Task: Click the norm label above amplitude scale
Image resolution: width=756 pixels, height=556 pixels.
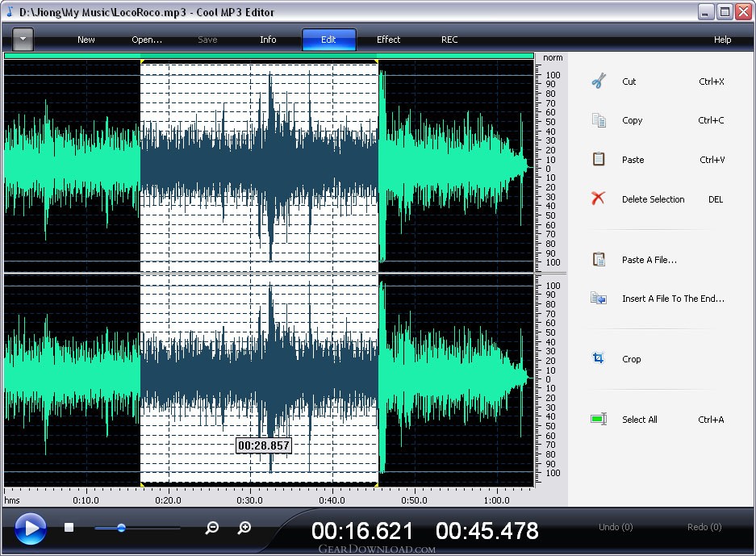Action: tap(553, 58)
